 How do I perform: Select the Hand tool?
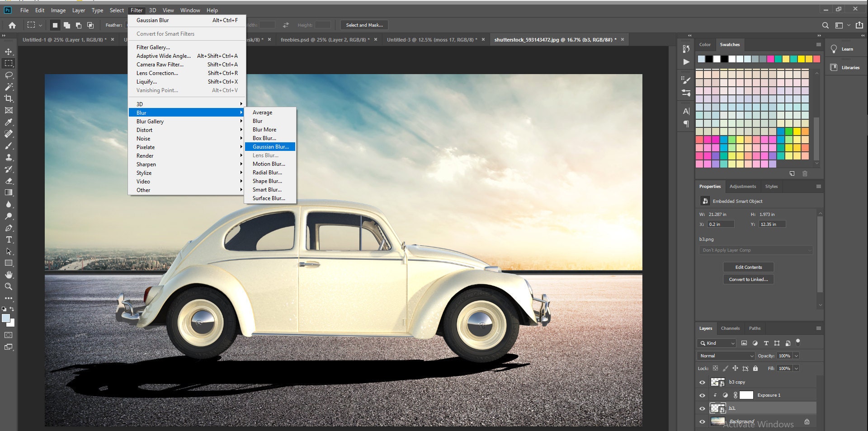9,275
